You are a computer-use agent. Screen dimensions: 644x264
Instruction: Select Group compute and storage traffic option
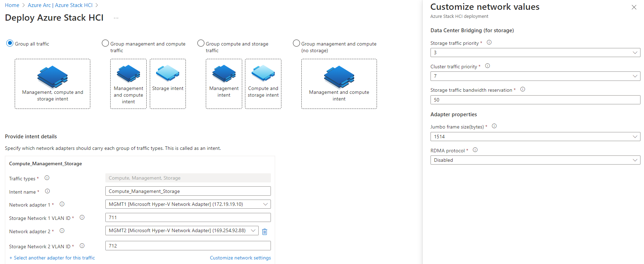(x=201, y=43)
